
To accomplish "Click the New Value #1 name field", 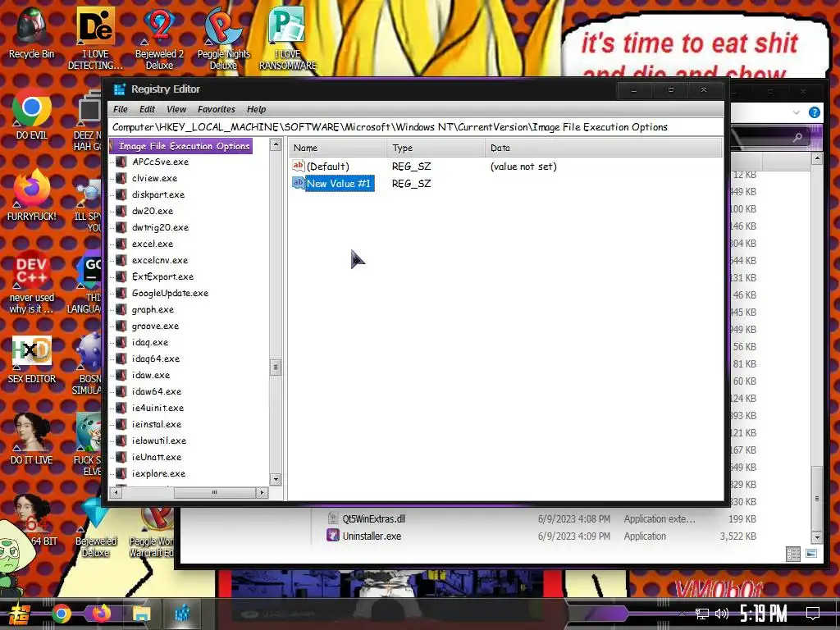I will coord(339,183).
